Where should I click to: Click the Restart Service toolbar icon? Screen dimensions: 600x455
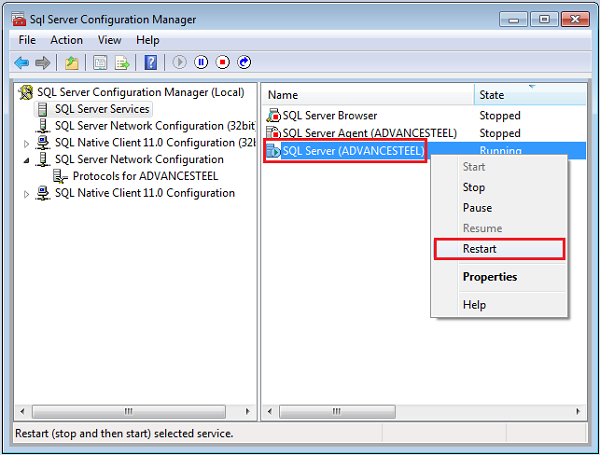[244, 62]
